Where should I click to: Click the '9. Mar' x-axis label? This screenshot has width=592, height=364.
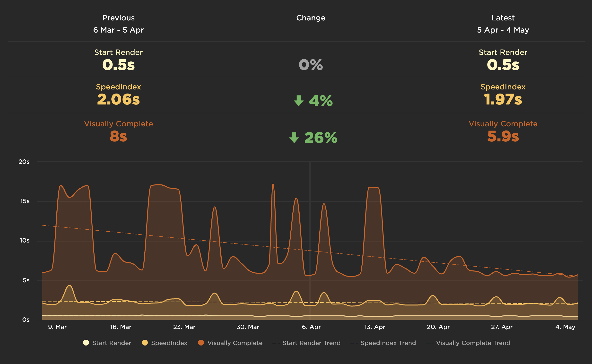tap(57, 327)
